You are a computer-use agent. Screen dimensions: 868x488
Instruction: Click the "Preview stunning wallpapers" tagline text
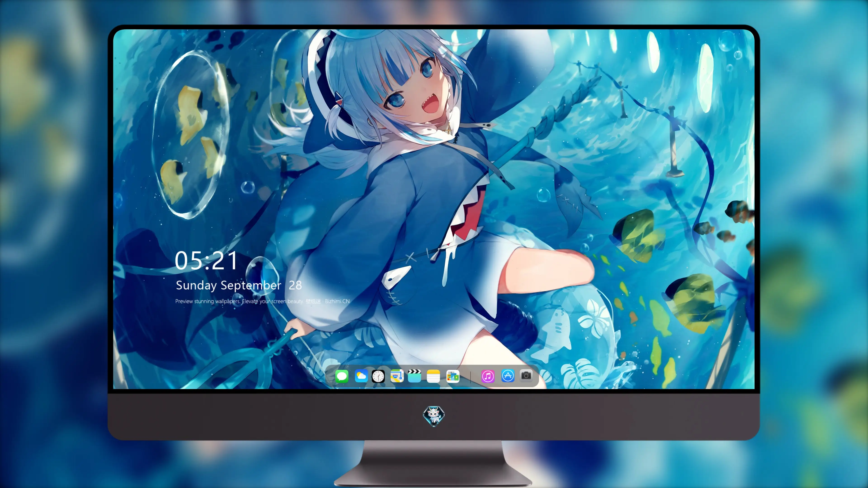tap(262, 301)
